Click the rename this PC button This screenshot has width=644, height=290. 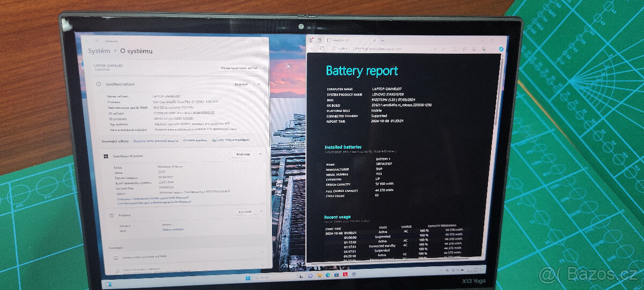click(x=239, y=69)
